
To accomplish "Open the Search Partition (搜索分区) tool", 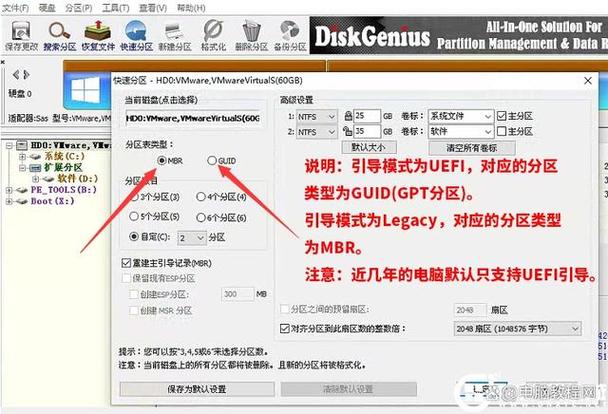I will pyautogui.click(x=59, y=35).
